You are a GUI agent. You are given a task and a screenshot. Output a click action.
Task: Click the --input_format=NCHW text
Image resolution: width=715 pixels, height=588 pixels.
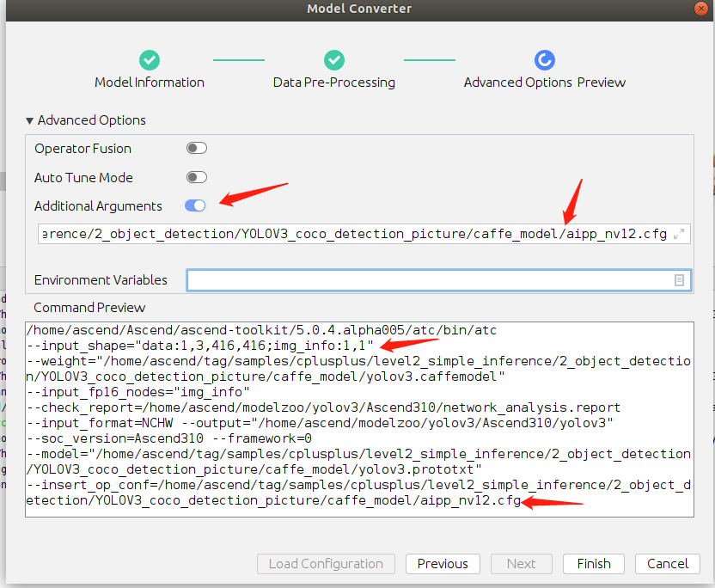(100, 423)
